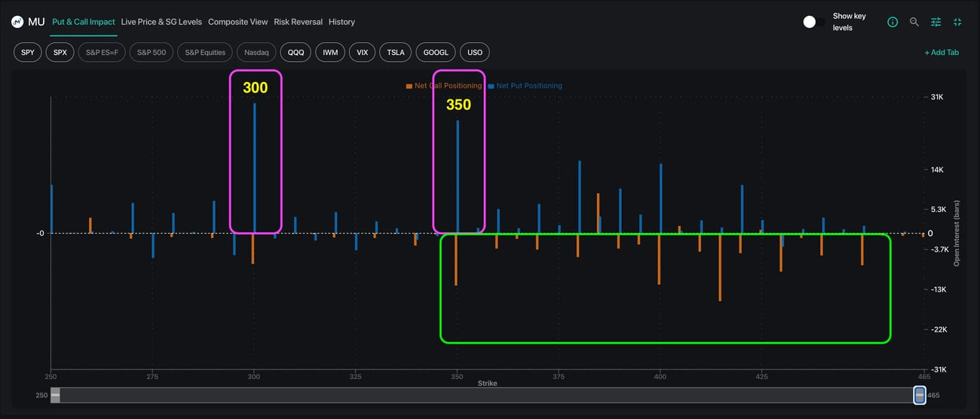The image size is (980, 419).
Task: Click the left handle of strike range slider
Action: click(55, 395)
